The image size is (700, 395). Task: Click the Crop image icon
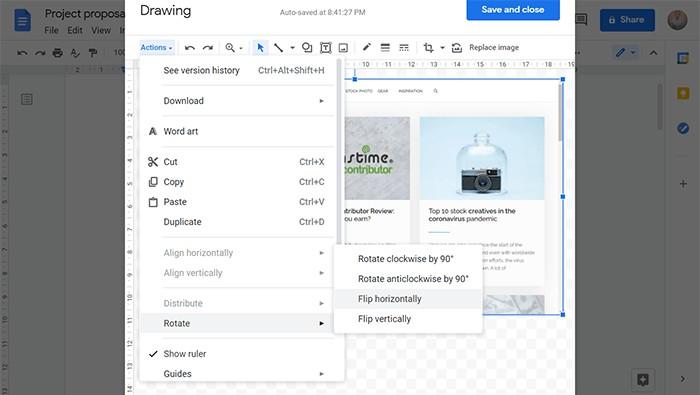[x=429, y=47]
